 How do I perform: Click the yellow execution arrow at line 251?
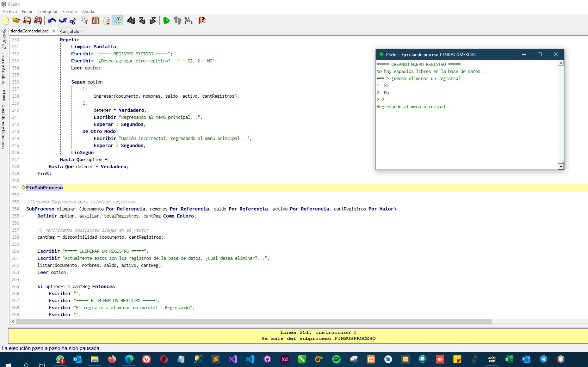[24, 188]
